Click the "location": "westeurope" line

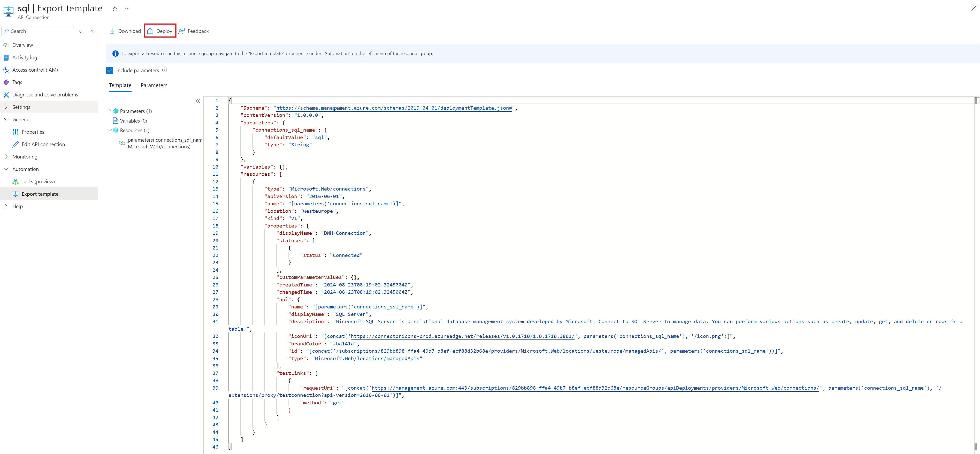tap(301, 211)
